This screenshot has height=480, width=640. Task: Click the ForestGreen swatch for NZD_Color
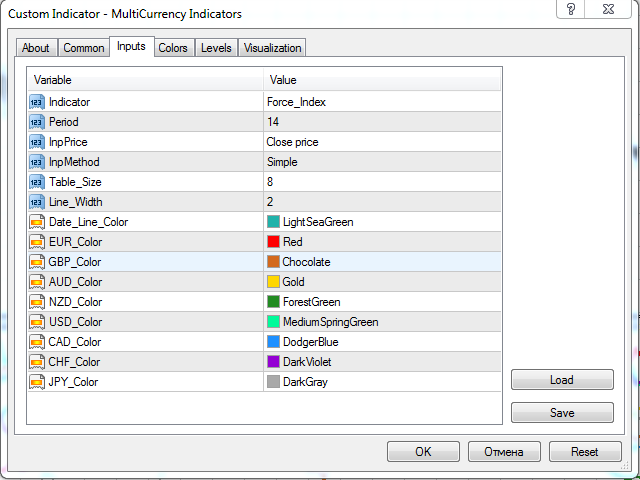pos(273,302)
